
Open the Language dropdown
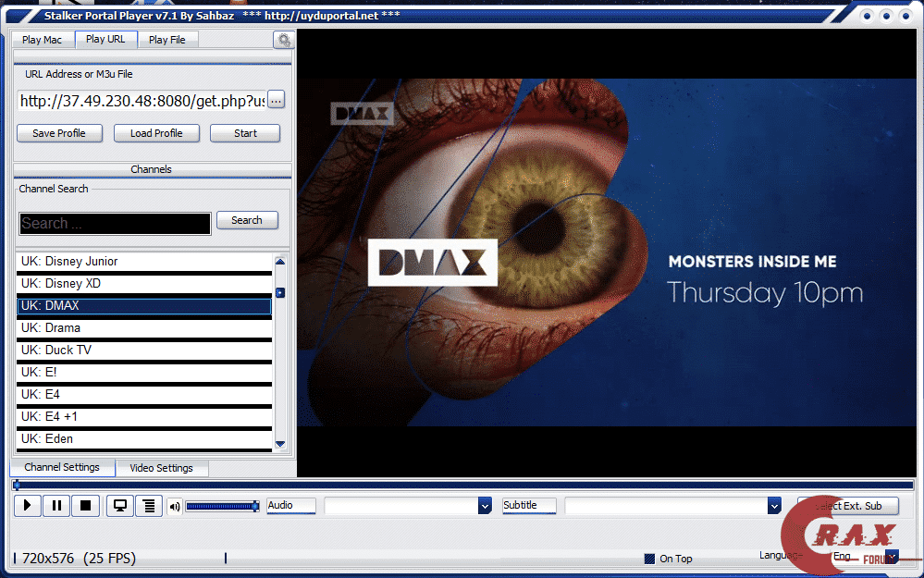click(893, 556)
